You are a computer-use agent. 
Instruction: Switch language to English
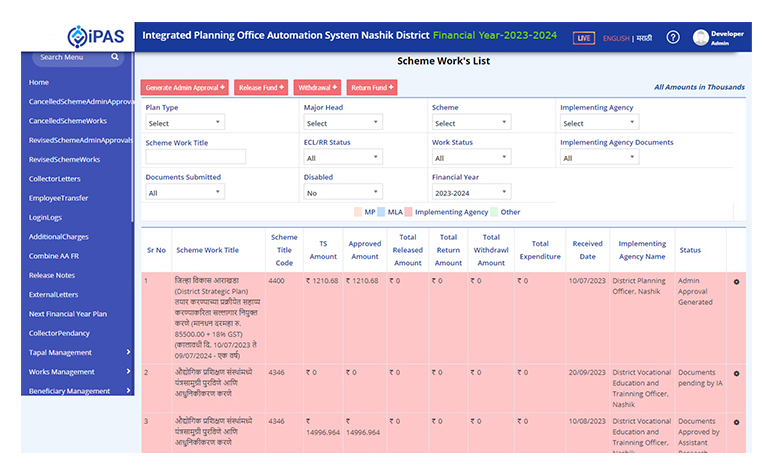coord(615,38)
